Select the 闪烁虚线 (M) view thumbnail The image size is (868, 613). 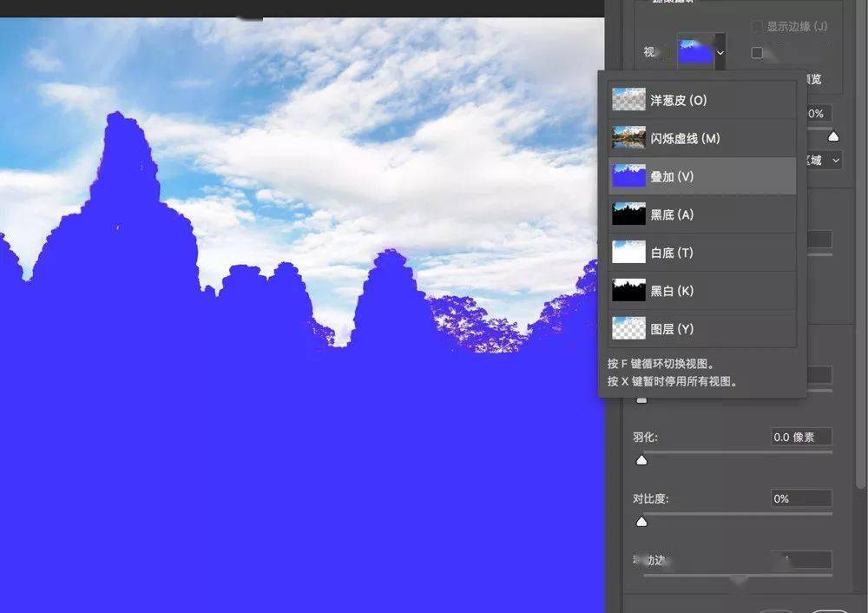pos(628,138)
